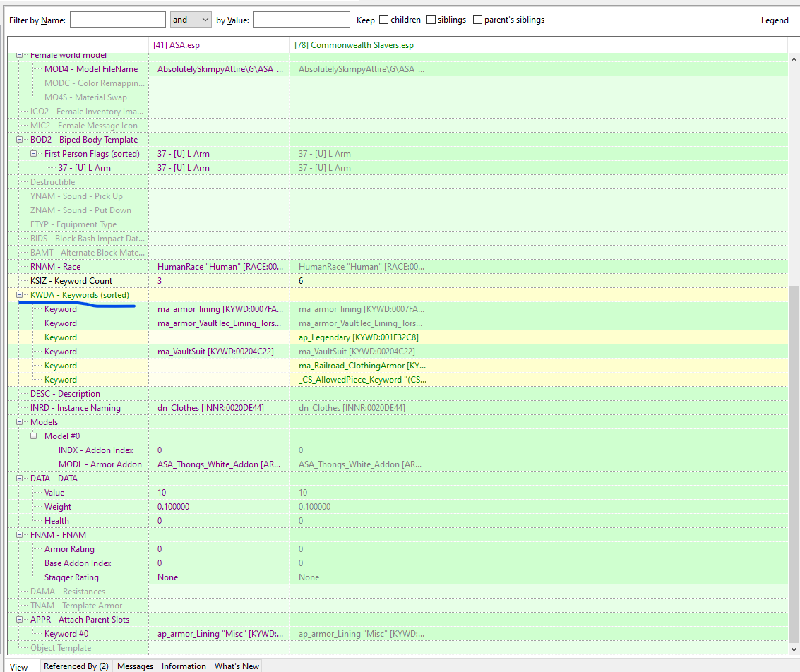The image size is (800, 672).
Task: Select the MO4S - Material Swap row
Action: [x=398, y=97]
